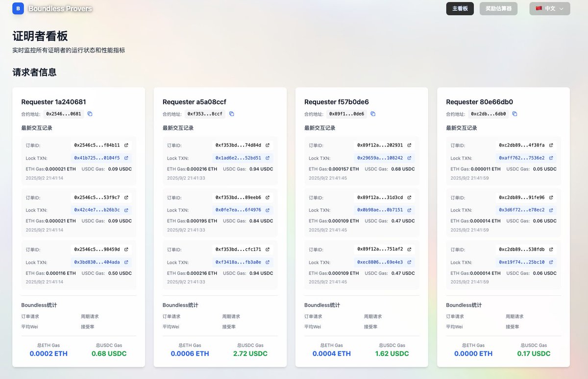The image size is (588, 379).
Task: Click the contract address 0xc2db...6db0 field
Action: (x=489, y=114)
